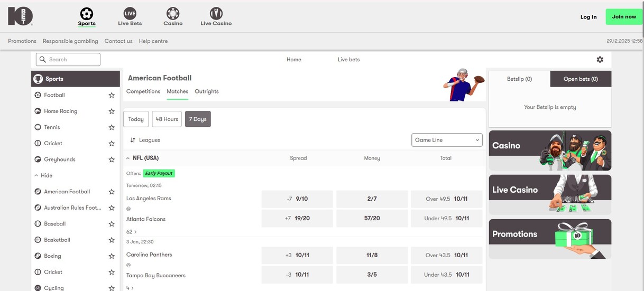
Task: Click the Cycling sport icon
Action: pyautogui.click(x=38, y=288)
